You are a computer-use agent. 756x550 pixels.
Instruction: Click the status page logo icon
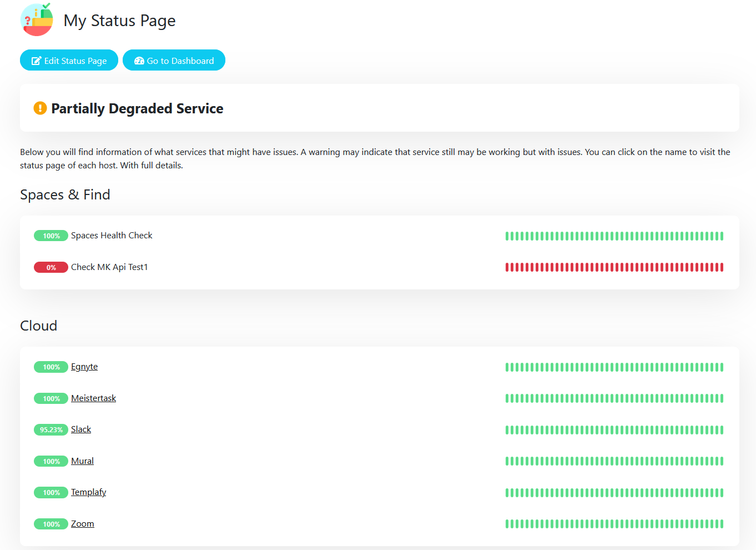point(37,19)
